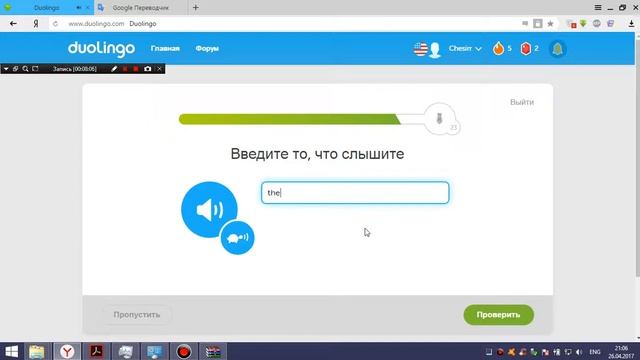Play the audio at normal speed
Screen dimensions: 640x360
click(x=209, y=209)
